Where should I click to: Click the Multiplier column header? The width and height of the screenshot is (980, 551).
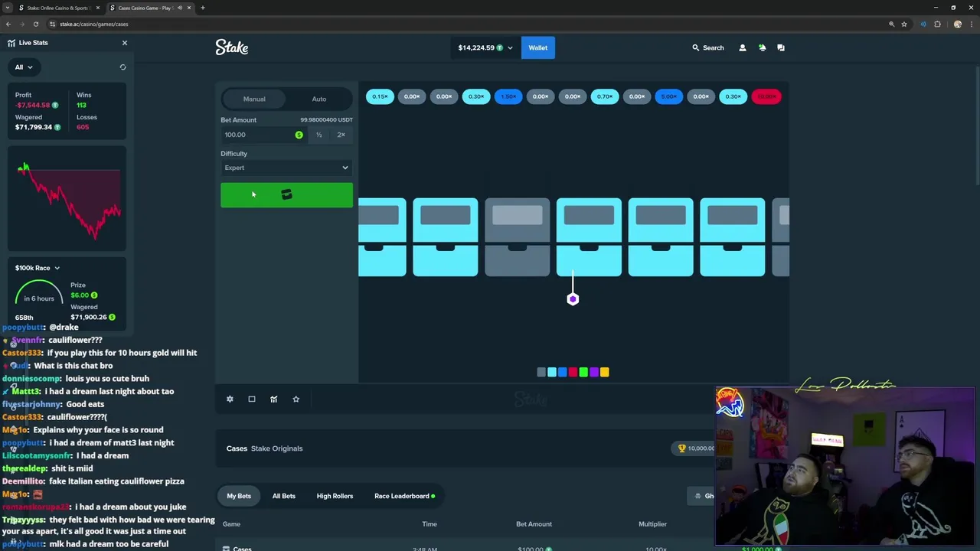[652, 524]
